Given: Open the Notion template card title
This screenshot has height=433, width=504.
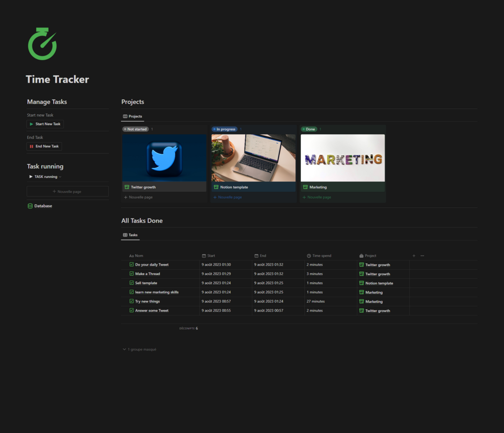Looking at the screenshot, I should [x=234, y=187].
